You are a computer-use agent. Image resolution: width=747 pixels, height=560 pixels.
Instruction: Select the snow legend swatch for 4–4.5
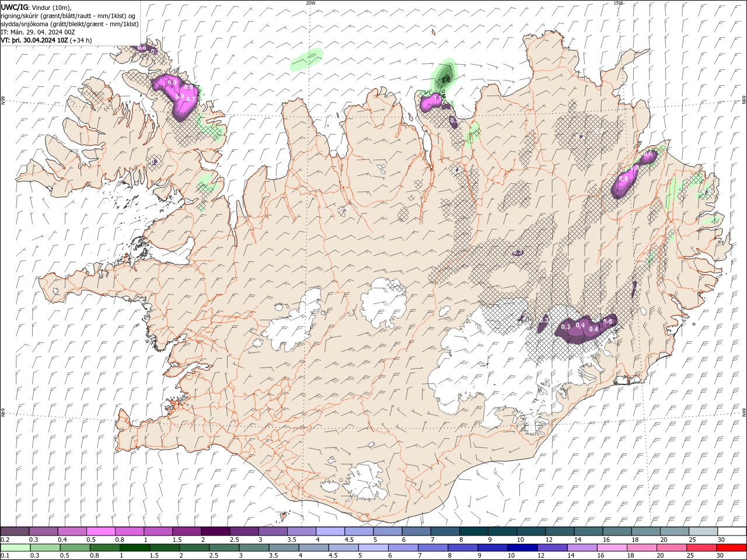[330, 531]
